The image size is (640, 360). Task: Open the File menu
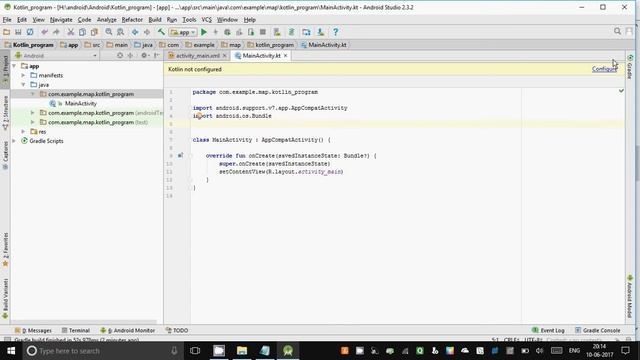pos(7,20)
